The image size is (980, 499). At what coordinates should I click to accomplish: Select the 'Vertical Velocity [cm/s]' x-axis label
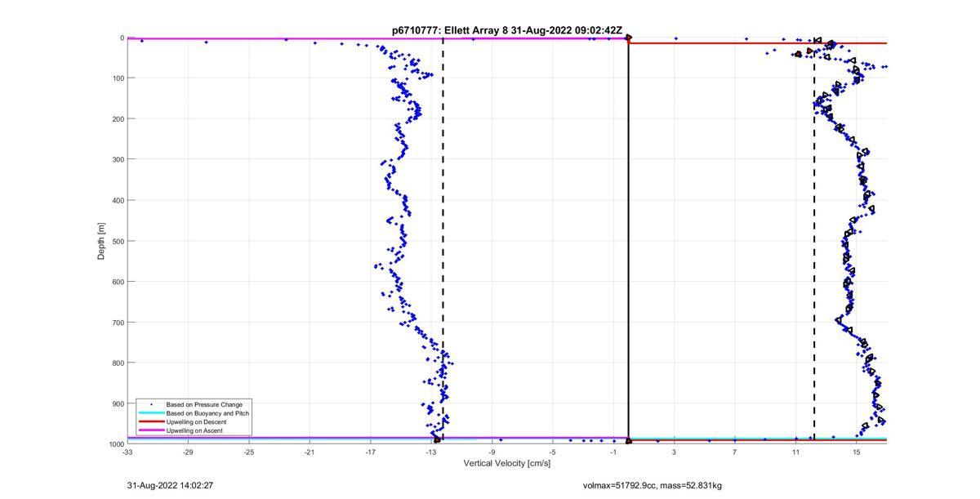point(507,463)
